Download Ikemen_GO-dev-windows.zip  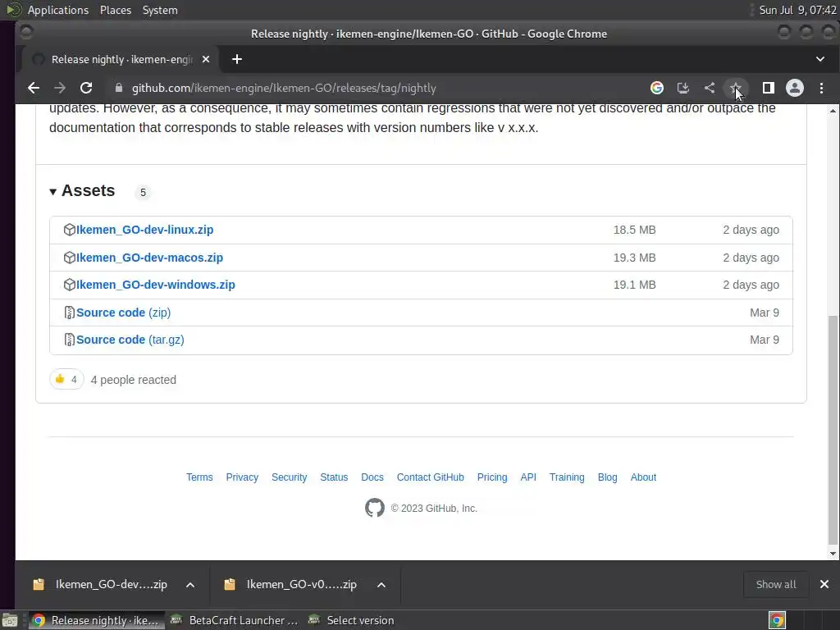tap(155, 285)
